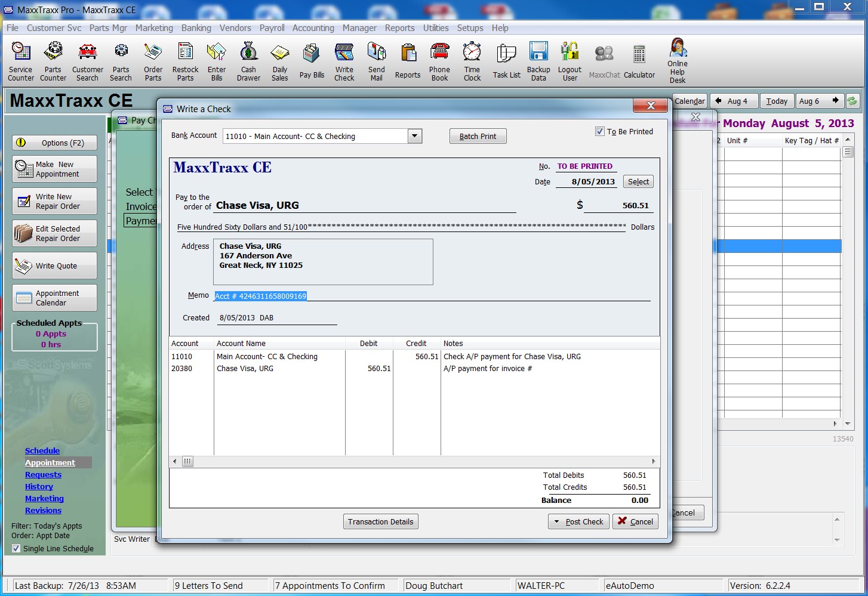Go to previous day arrow by Aug 4
This screenshot has height=596, width=868.
pyautogui.click(x=718, y=101)
